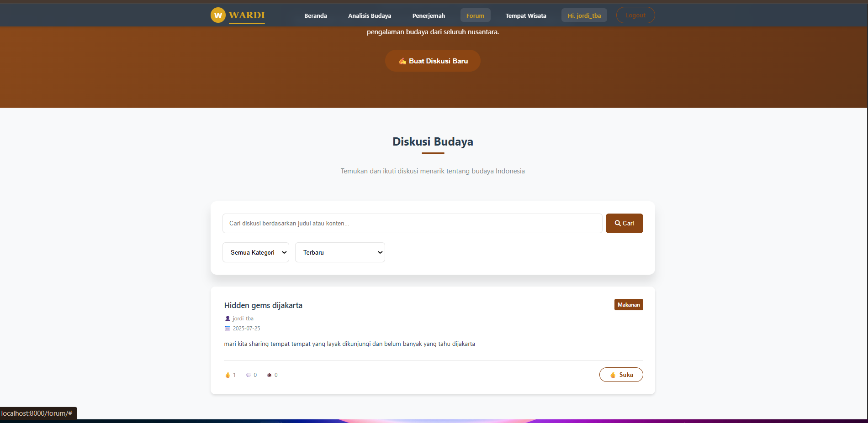The width and height of the screenshot is (868, 423).
Task: Click the thumbs-up icon inside Suka button
Action: [613, 375]
